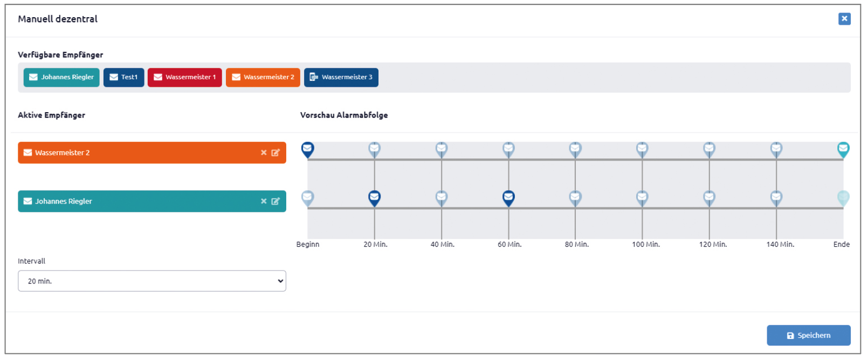The image size is (868, 361).
Task: Toggle Wassermeister 2 marker at 40 Min.
Action: (x=442, y=149)
